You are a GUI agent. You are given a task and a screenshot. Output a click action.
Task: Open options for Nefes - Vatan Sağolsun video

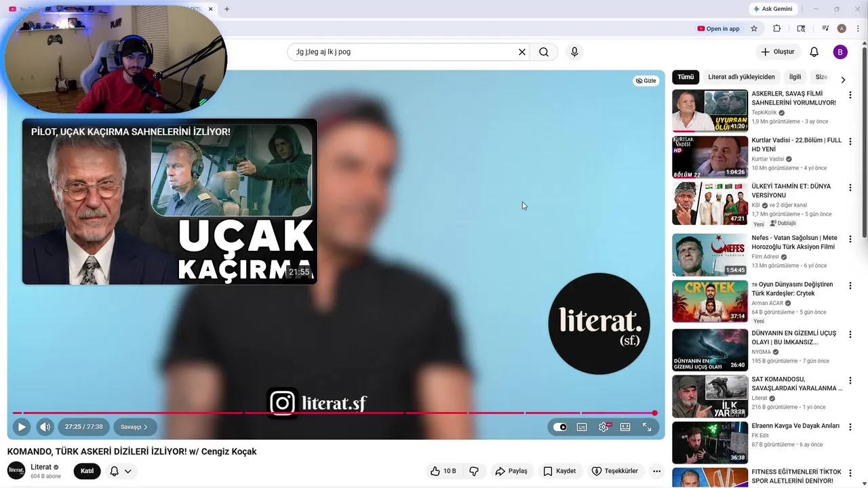pos(850,239)
